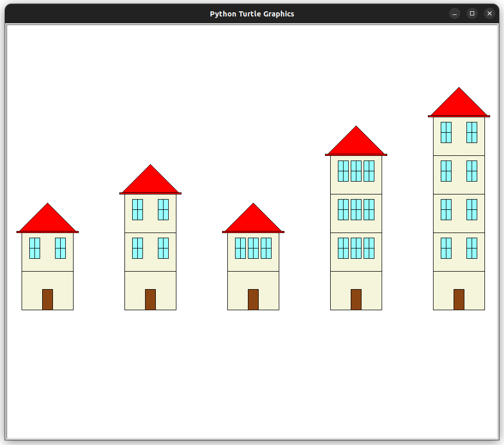Click the door of the second house
504x445 pixels.
click(x=150, y=299)
